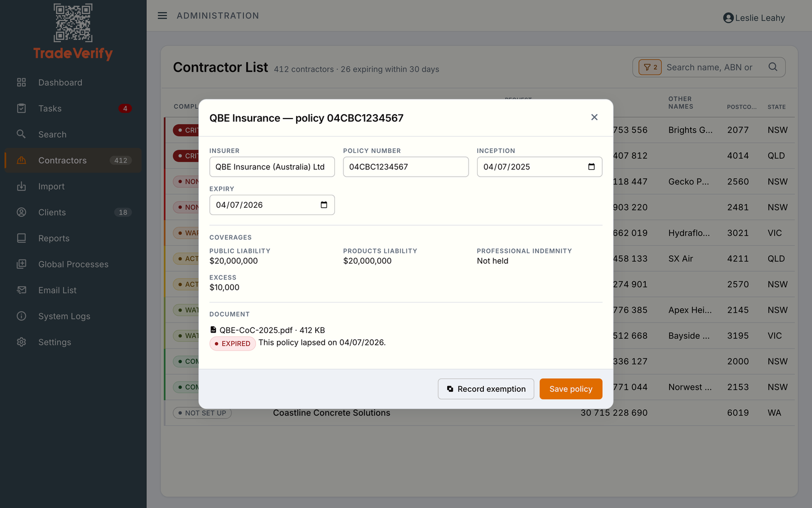Open the Reports section
The image size is (812, 508).
pyautogui.click(x=73, y=238)
